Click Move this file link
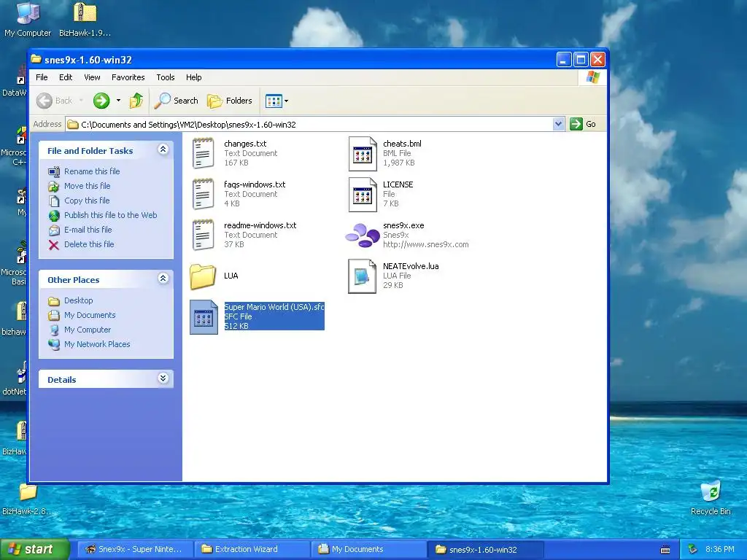This screenshot has width=747, height=560. [x=88, y=186]
